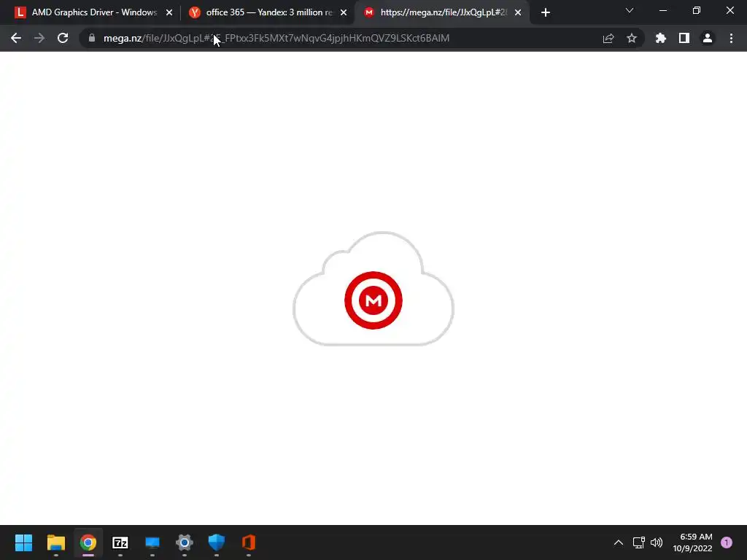Click the MEGA logo in the cloud
Screen dimensions: 747x560
point(373,300)
